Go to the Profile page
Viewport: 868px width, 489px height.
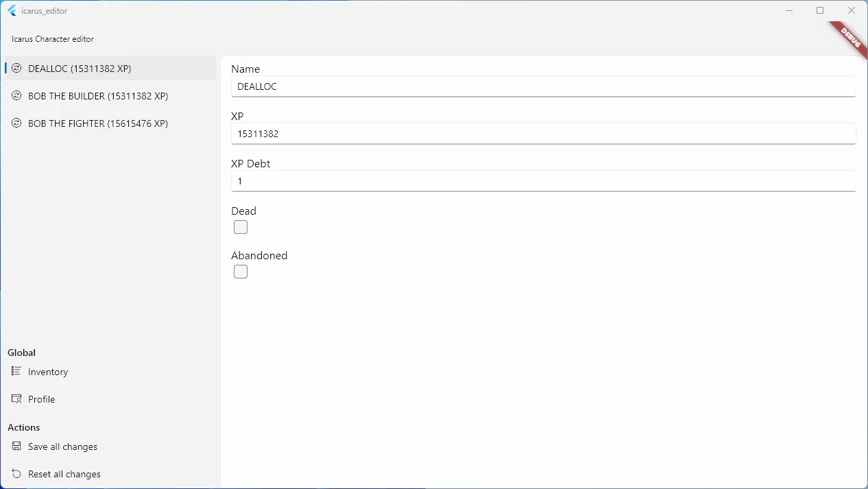tap(42, 399)
